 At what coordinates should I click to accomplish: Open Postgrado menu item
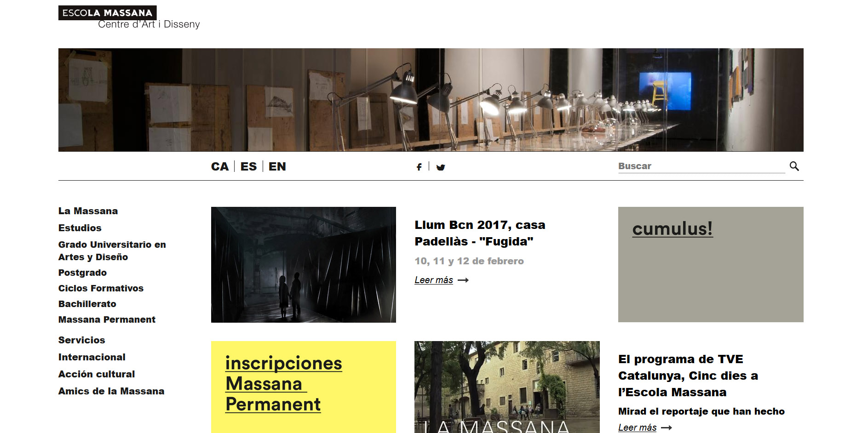[82, 273]
